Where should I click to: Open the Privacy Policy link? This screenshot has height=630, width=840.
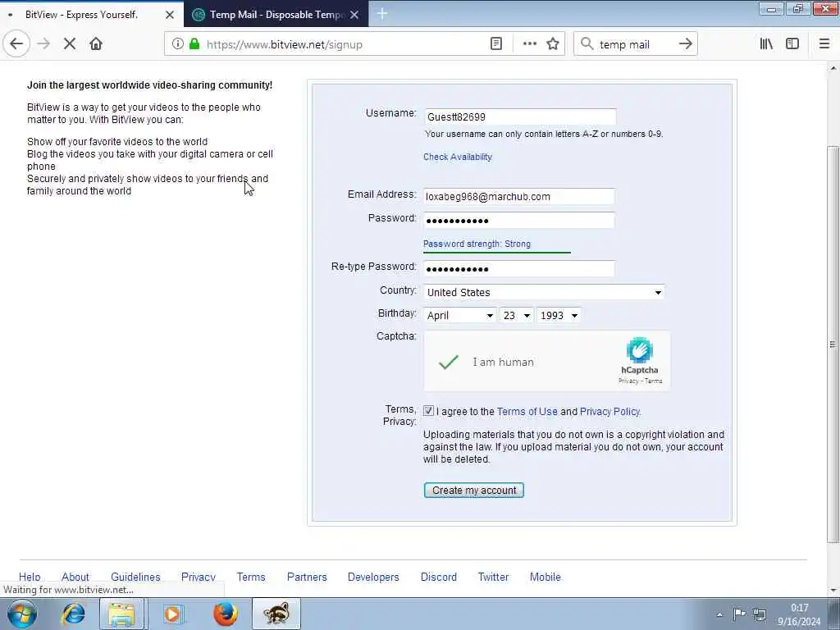[x=609, y=412]
